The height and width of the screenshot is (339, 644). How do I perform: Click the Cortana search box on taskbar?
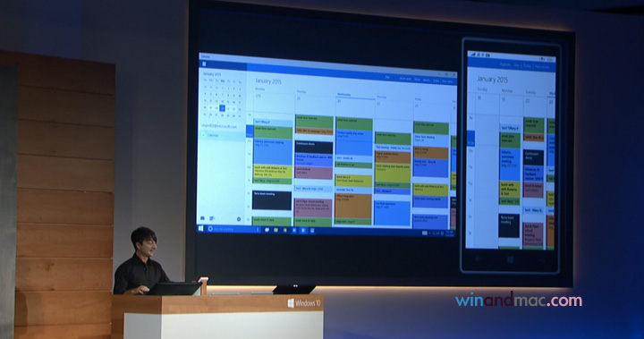tap(233, 228)
